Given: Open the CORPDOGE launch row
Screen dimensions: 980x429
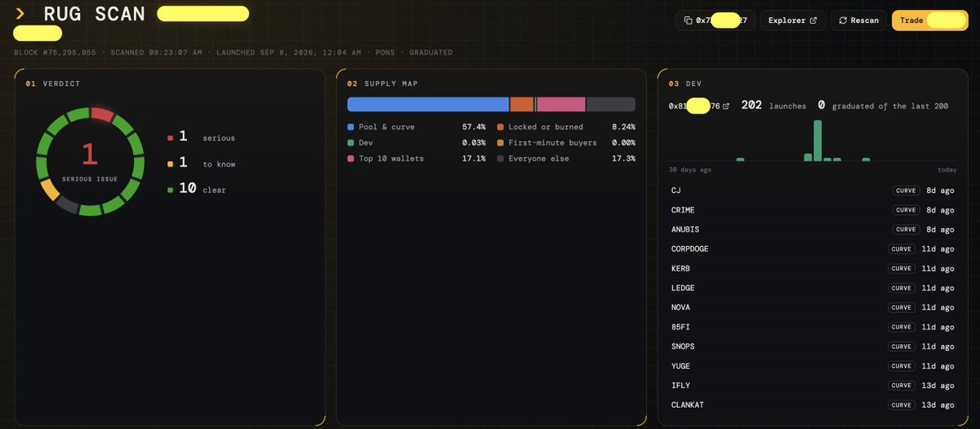Looking at the screenshot, I should [812, 249].
